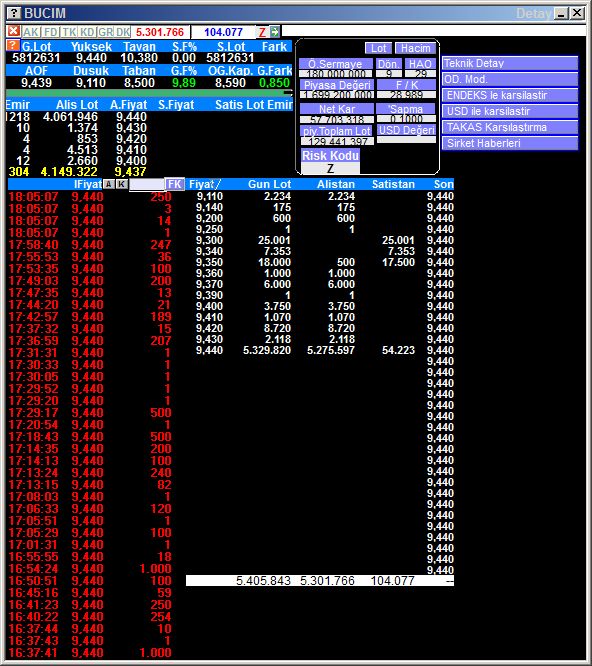
Task: Switch to the Hacim tab
Action: click(x=415, y=48)
